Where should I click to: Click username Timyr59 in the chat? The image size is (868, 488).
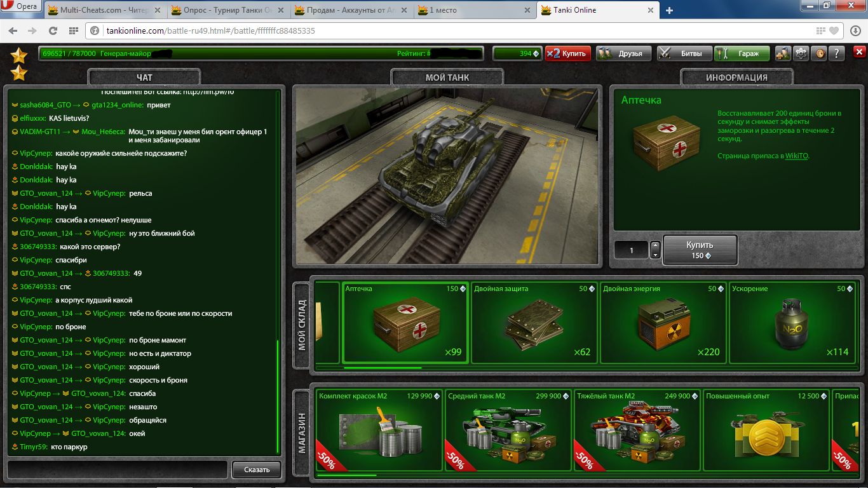pyautogui.click(x=33, y=447)
